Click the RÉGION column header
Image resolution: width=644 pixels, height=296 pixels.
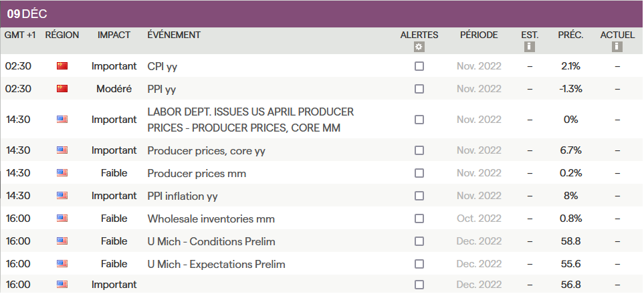point(62,35)
